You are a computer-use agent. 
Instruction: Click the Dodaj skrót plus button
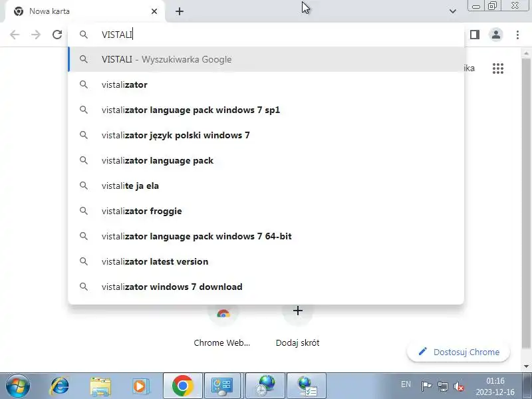[x=297, y=311]
